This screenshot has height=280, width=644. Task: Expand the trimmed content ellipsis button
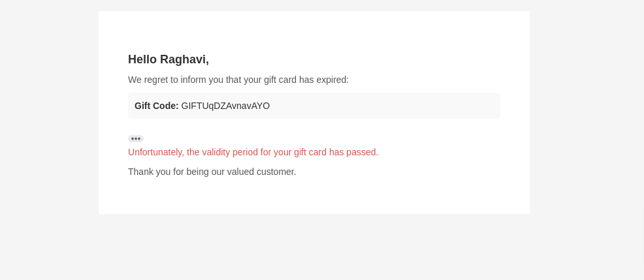[x=136, y=138]
